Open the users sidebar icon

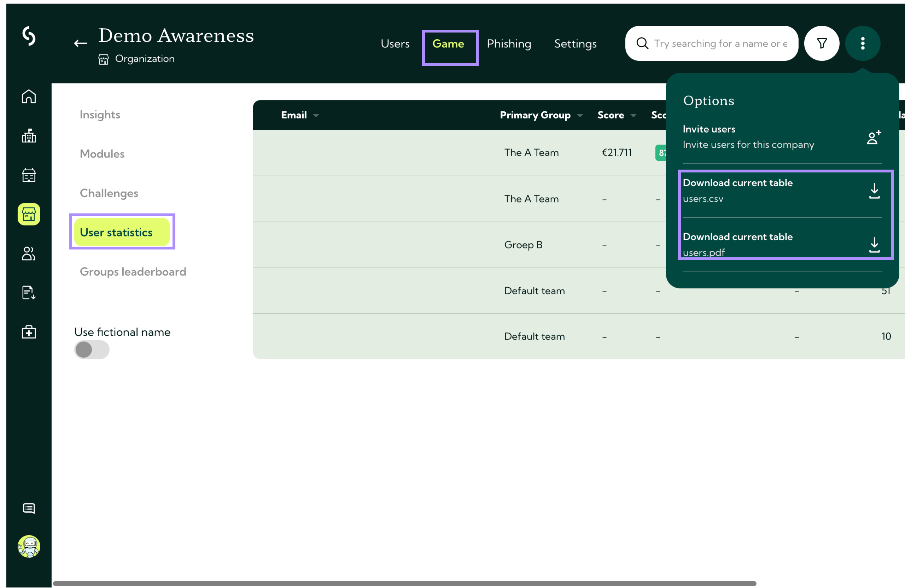[x=29, y=253]
